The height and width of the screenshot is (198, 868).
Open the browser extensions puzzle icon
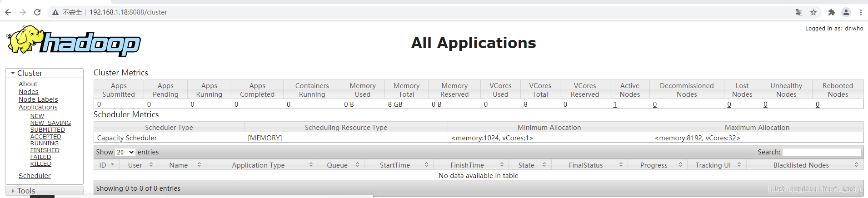tap(831, 12)
